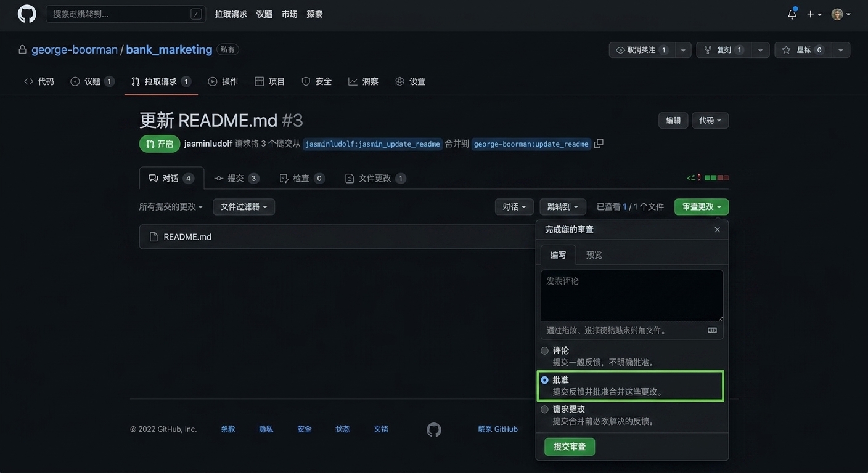The image size is (868, 473).
Task: Toggle the green 审查更改 dropdown button
Action: tap(702, 207)
